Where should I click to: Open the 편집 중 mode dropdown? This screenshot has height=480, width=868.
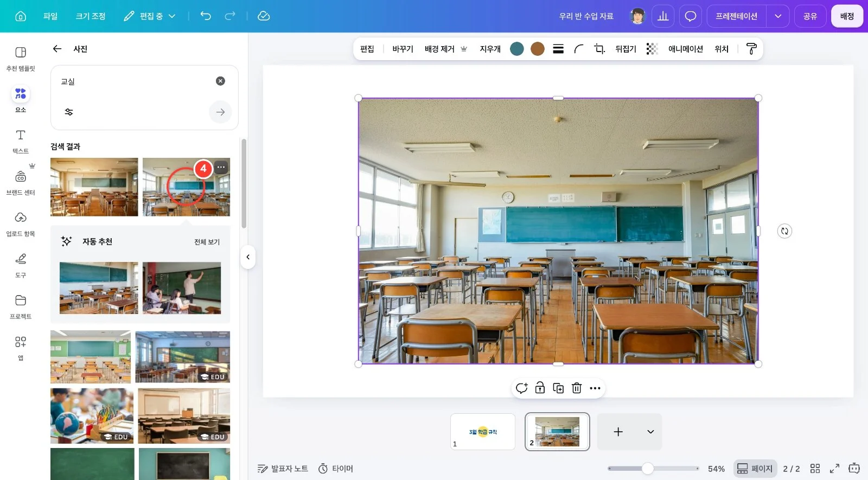coord(149,16)
